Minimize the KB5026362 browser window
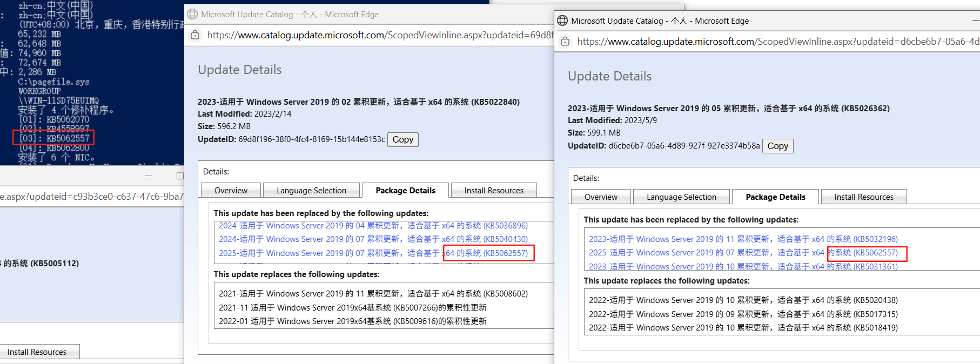The height and width of the screenshot is (364, 980). (975, 21)
